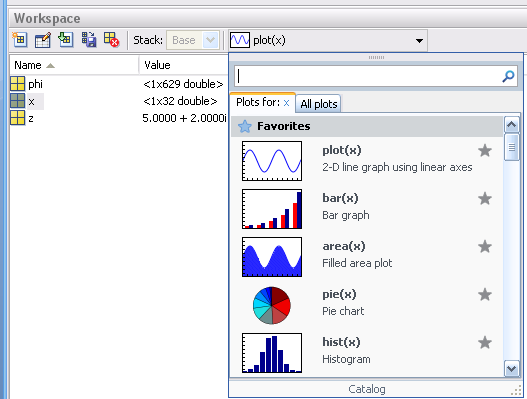
Task: Click the 'Bar graph' description text
Action: [x=346, y=215]
